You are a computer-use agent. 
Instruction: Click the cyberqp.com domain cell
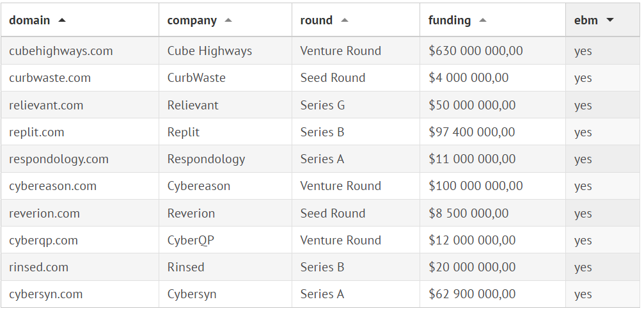43,241
